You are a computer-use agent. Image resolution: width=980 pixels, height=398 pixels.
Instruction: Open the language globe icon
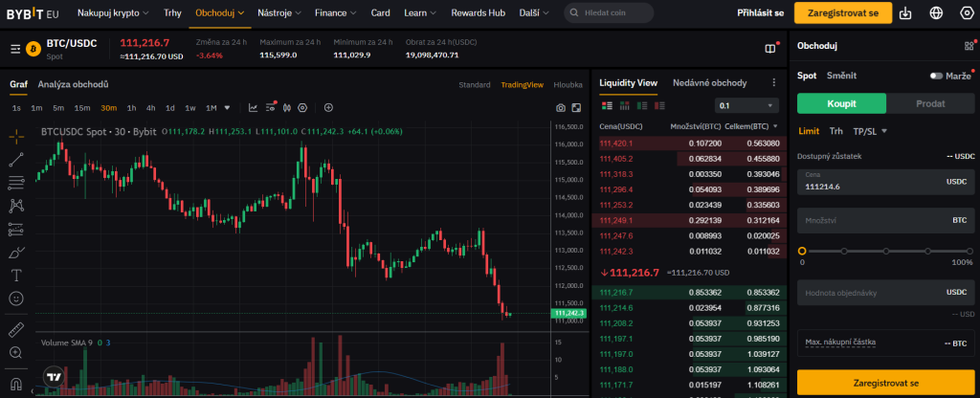(936, 12)
